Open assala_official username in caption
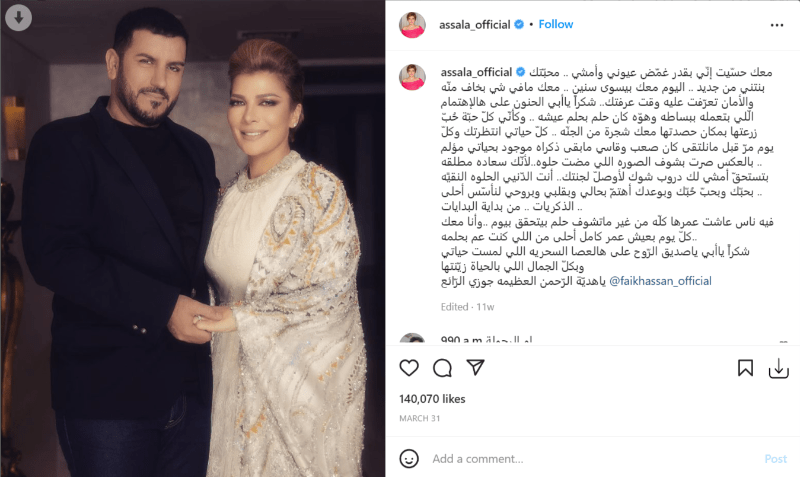Image resolution: width=800 pixels, height=477 pixels. point(476,72)
